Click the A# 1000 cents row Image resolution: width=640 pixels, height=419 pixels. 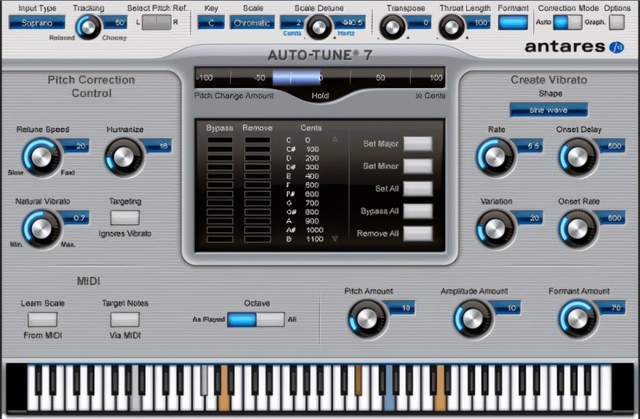304,230
